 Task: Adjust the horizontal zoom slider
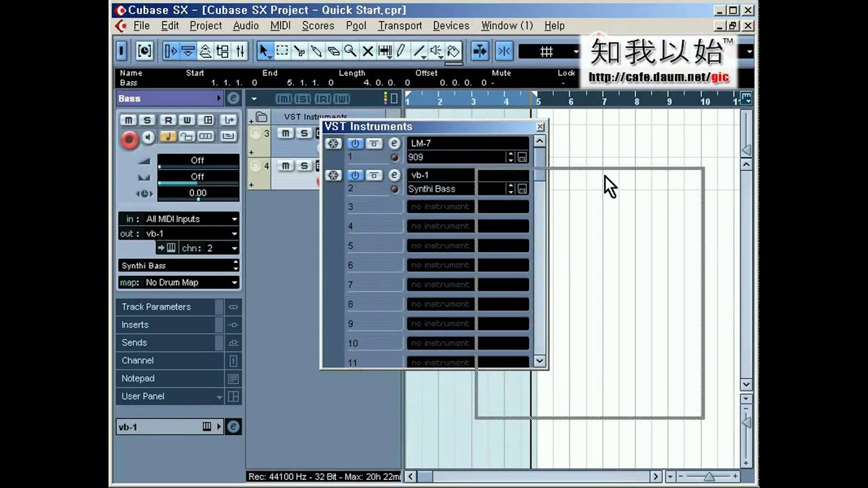point(709,476)
